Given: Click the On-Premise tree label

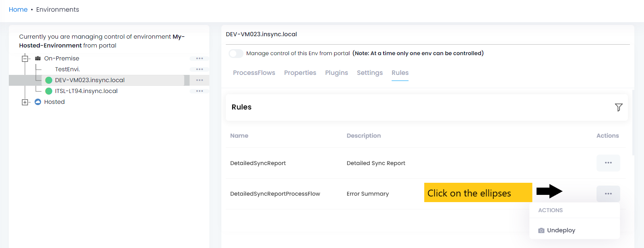Looking at the screenshot, I should [x=62, y=58].
